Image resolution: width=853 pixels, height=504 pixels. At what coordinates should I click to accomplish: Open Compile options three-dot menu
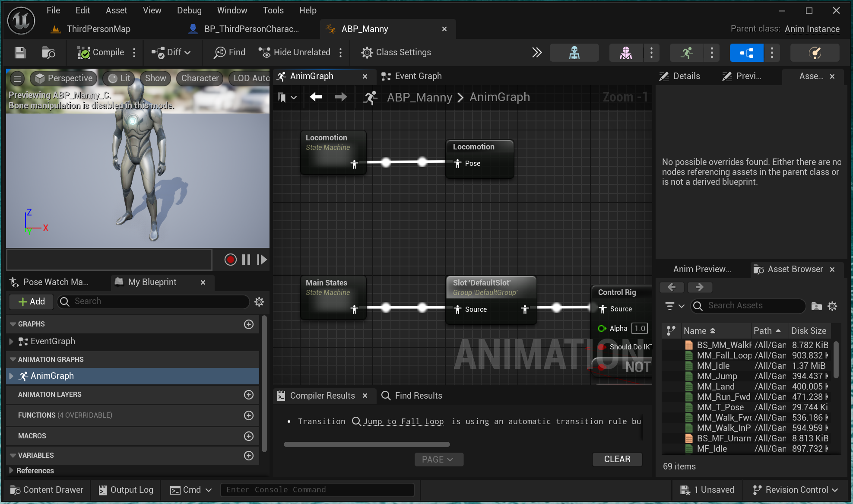click(134, 53)
